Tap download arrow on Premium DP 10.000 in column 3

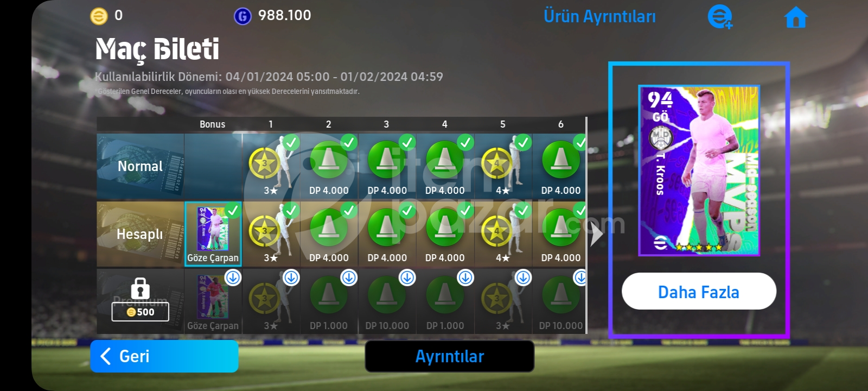(x=407, y=278)
